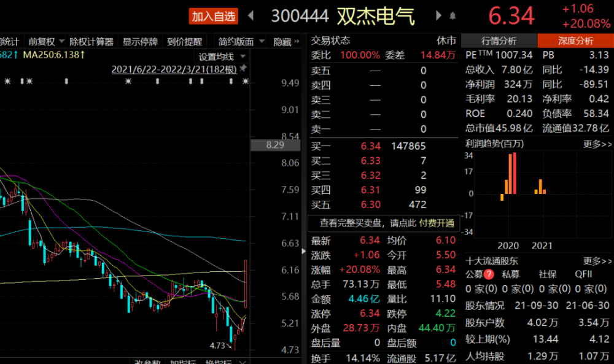Image resolution: width=614 pixels, height=364 pixels.
Task: Click the stock code 300444
Action: coord(300,17)
